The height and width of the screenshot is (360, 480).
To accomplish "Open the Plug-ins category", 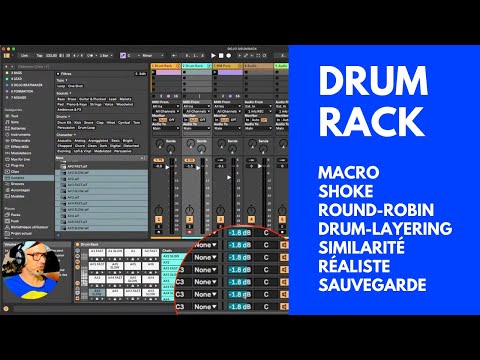I will (17, 165).
